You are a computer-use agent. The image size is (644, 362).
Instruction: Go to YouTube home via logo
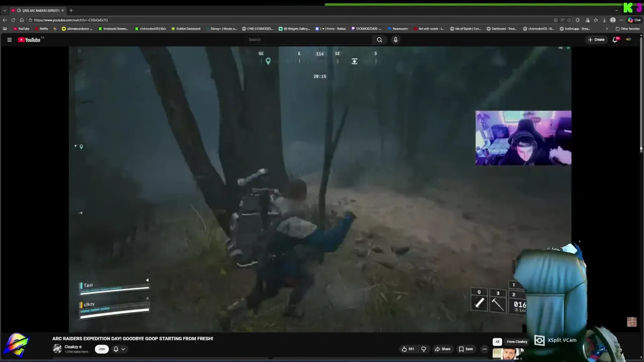coord(29,40)
